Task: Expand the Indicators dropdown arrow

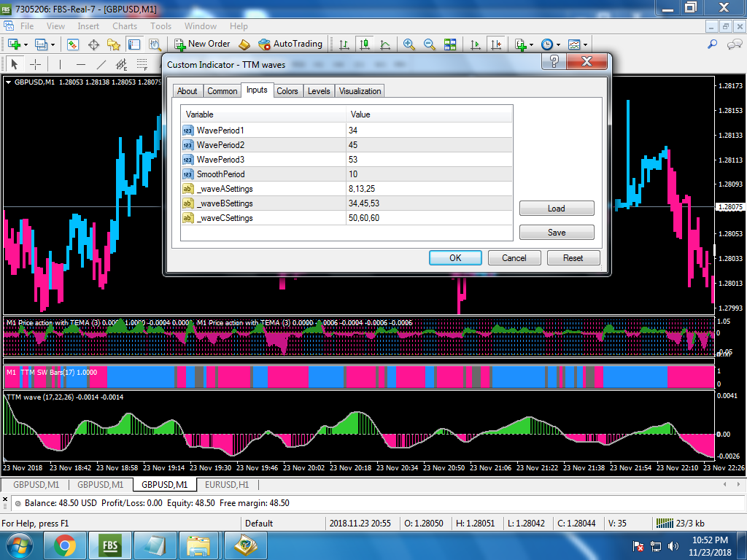Action: pos(531,44)
